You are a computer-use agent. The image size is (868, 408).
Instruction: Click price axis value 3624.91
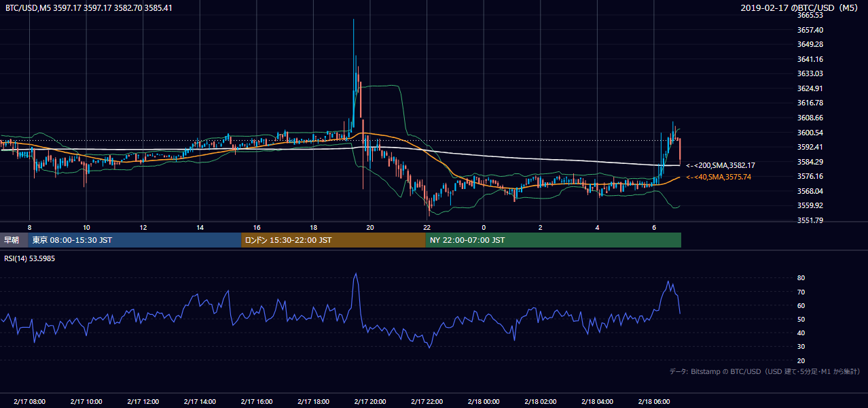(810, 88)
